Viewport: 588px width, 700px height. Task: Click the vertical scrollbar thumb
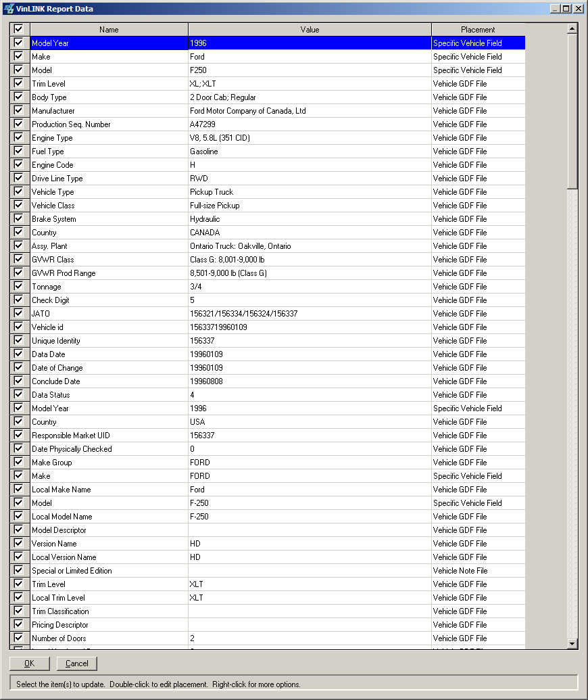(x=572, y=112)
